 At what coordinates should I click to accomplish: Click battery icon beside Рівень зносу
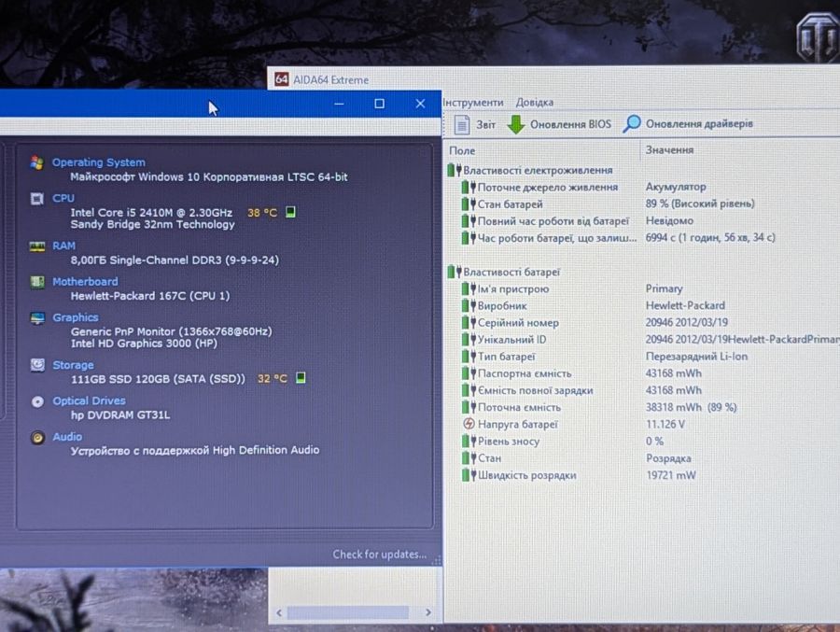(469, 442)
